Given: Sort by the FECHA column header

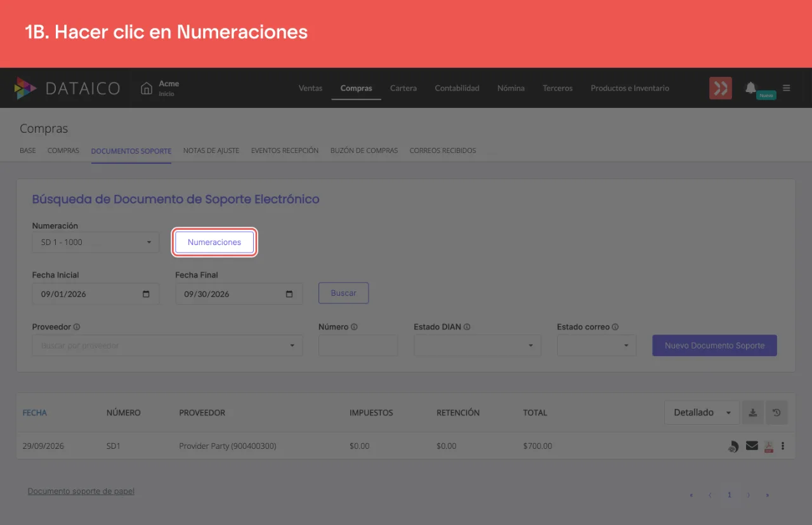Looking at the screenshot, I should (x=35, y=413).
